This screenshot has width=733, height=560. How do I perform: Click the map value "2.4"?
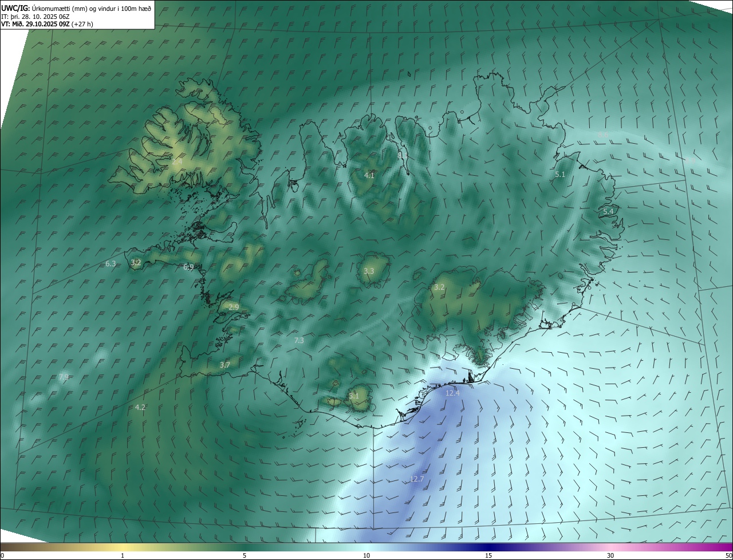coord(177,162)
